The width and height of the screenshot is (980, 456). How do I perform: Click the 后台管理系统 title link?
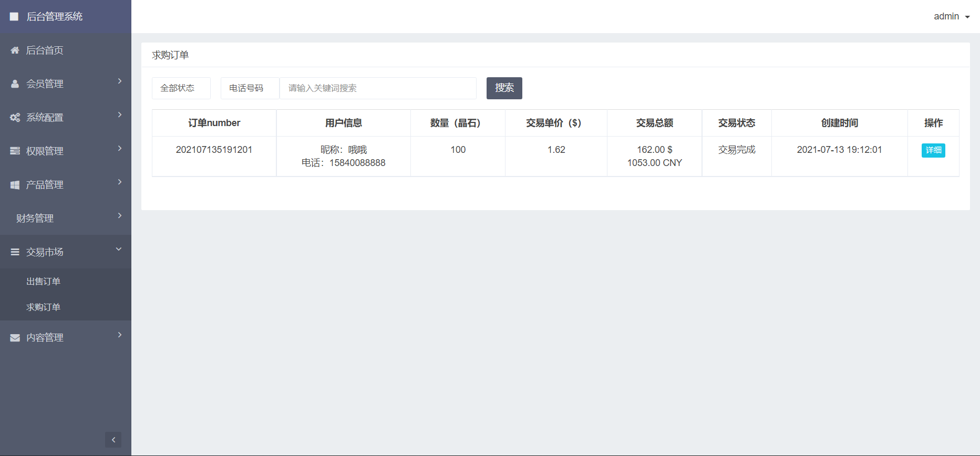click(55, 17)
